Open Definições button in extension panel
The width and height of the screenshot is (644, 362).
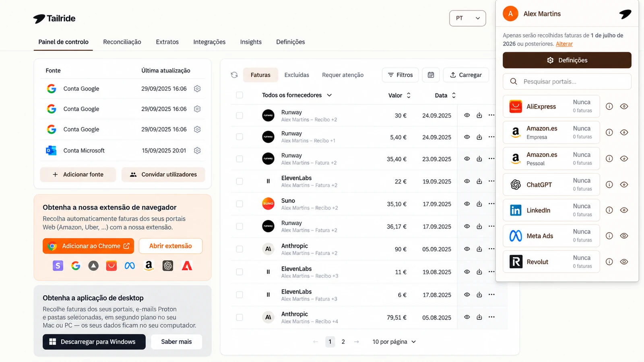point(567,60)
